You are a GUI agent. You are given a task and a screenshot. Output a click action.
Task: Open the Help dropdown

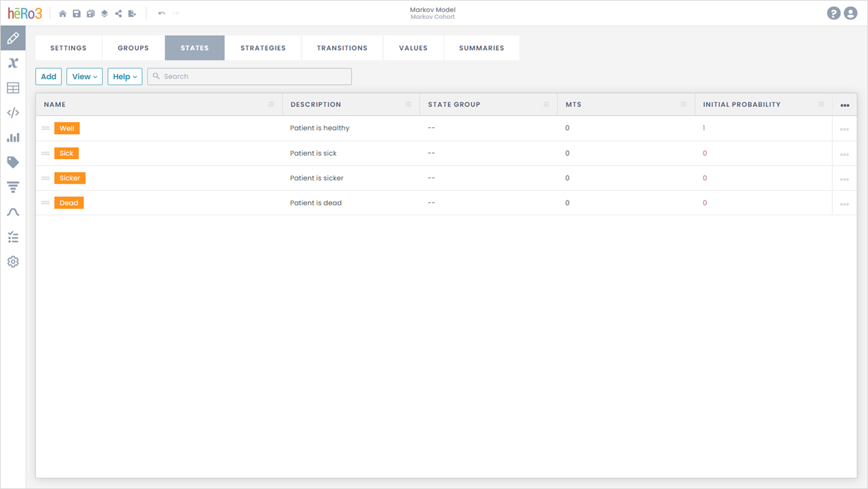click(125, 77)
